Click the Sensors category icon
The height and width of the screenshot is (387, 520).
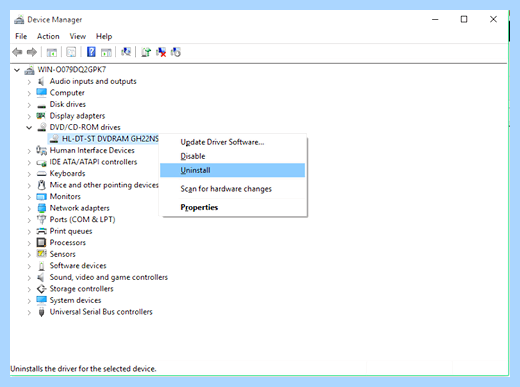click(41, 254)
